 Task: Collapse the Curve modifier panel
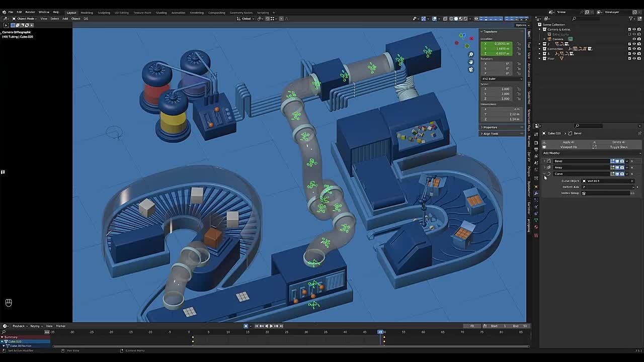point(544,173)
